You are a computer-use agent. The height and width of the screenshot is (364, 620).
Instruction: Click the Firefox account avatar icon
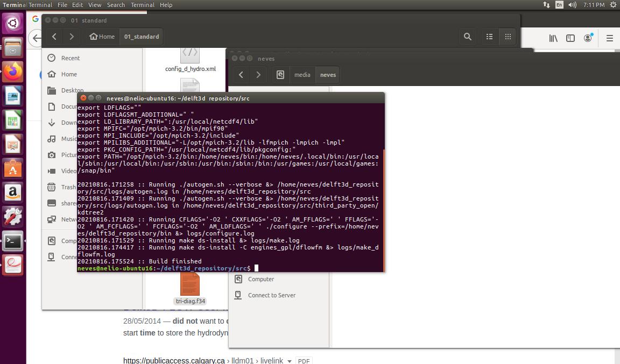(588, 38)
